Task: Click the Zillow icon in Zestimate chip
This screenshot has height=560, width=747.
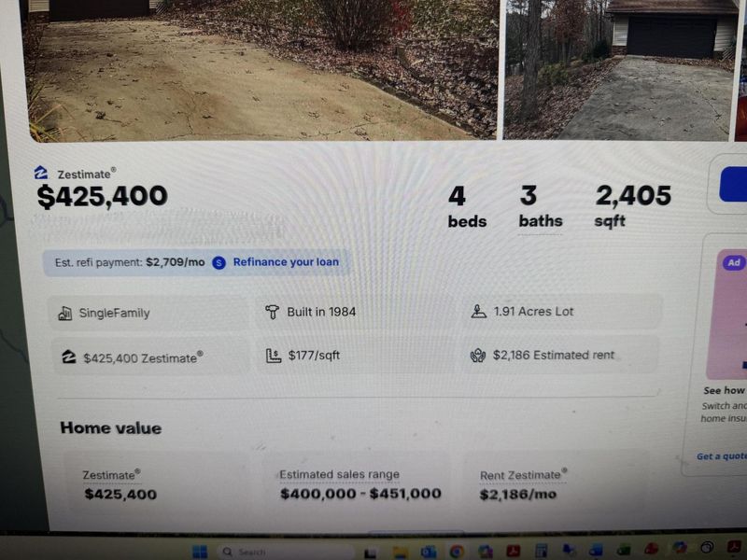Action: [x=69, y=357]
